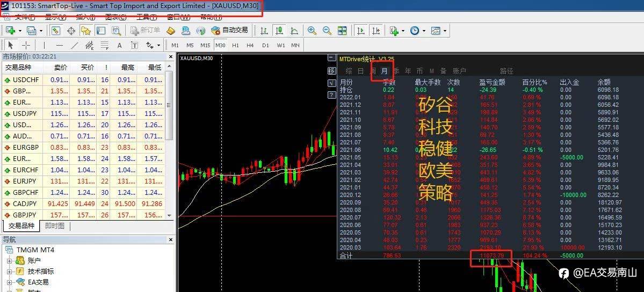This screenshot has width=644, height=292.
Task: Open the periods clock icon
Action: (x=415, y=31)
